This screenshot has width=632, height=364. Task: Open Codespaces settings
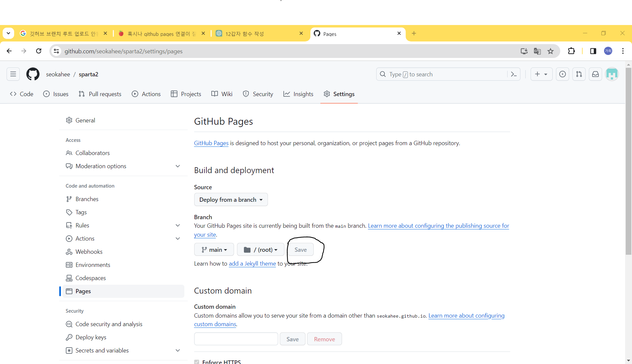pos(123,278)
